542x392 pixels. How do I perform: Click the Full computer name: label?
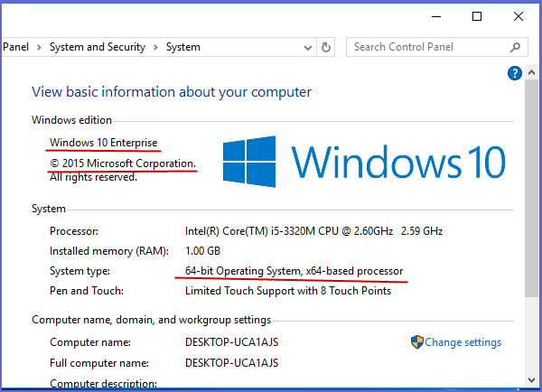pyautogui.click(x=99, y=363)
